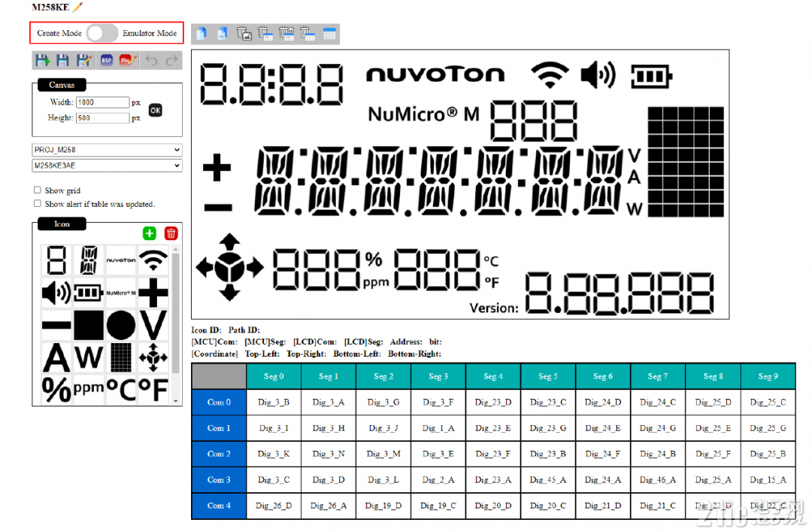Click the Seg 5 column header

coord(548,376)
